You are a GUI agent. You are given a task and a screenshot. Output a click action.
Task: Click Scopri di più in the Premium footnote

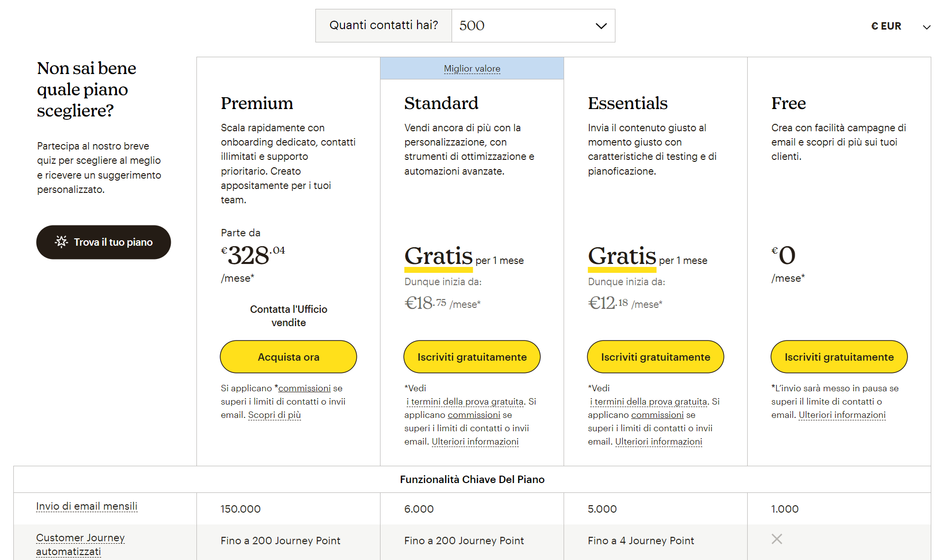tap(274, 415)
